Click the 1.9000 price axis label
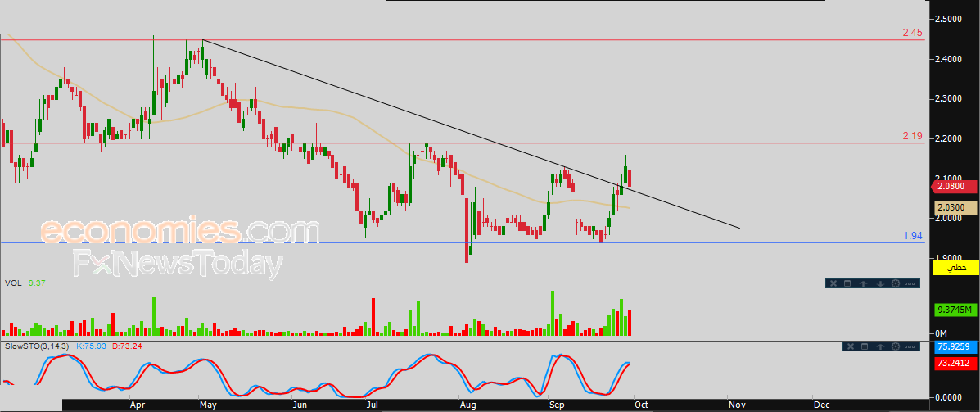 tap(950, 257)
